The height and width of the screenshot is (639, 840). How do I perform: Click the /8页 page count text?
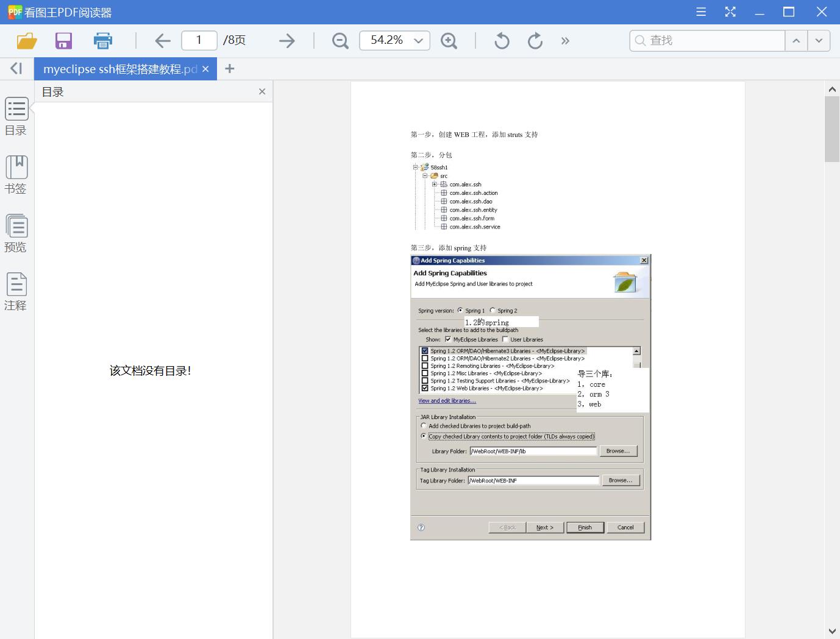tap(234, 40)
